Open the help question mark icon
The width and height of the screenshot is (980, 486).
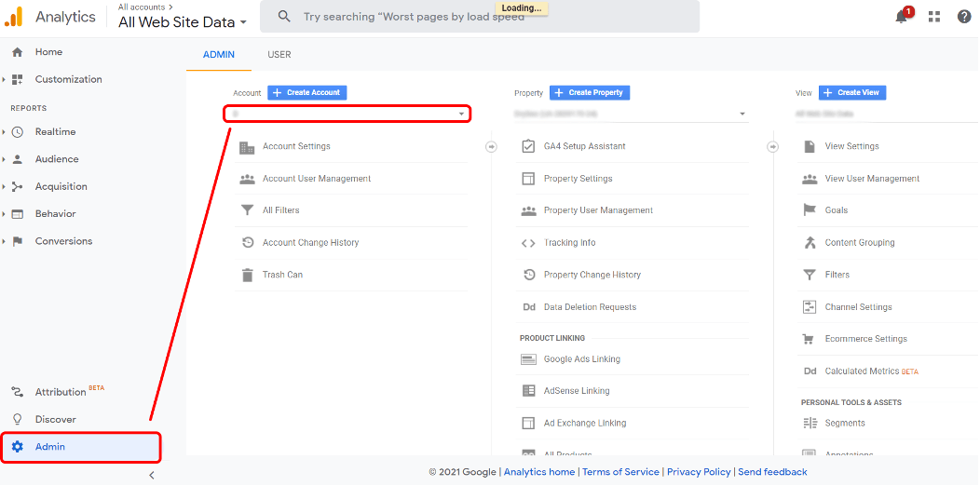[x=964, y=17]
